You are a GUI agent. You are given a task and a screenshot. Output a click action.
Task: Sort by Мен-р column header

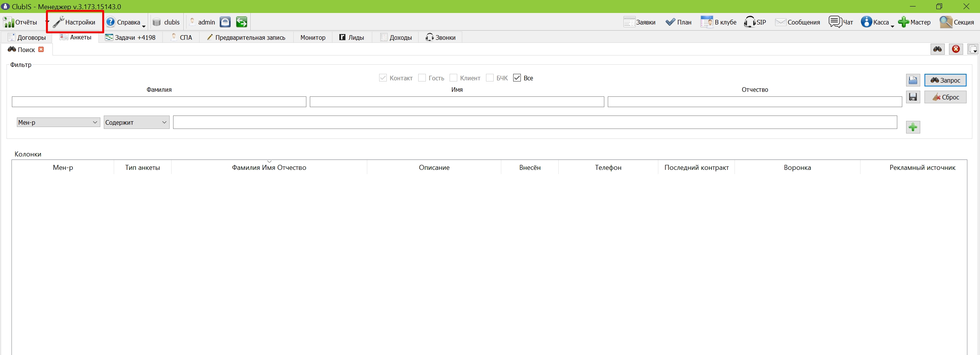[x=63, y=168]
